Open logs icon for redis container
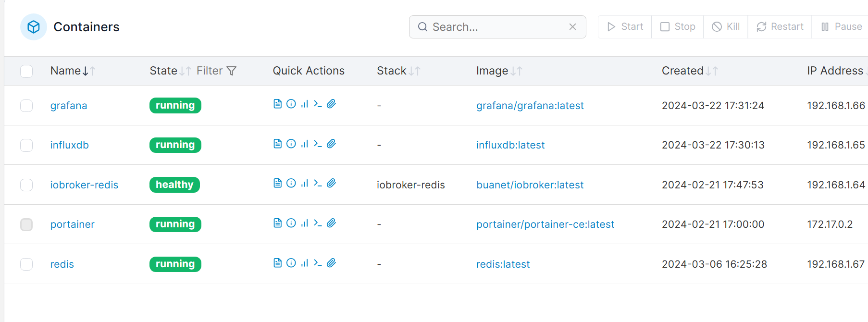Screen dimensions: 868x322 click(x=277, y=263)
